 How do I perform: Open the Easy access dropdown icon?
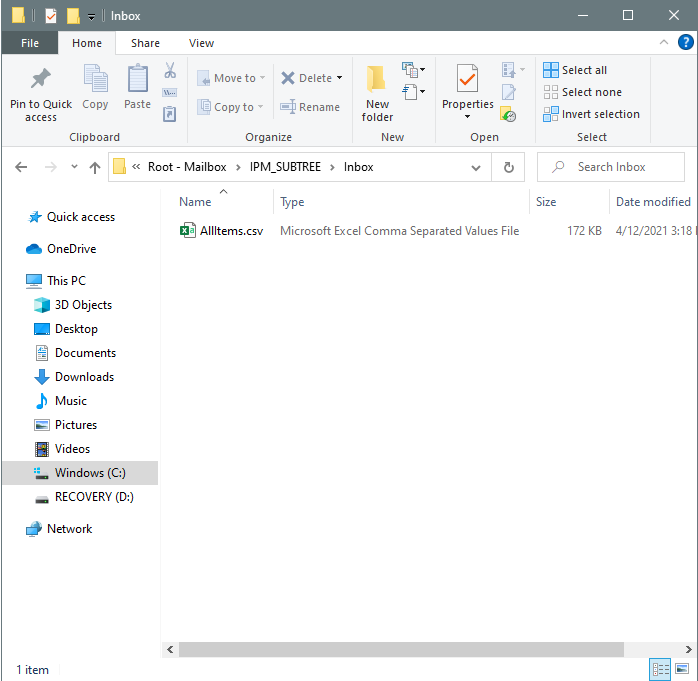[414, 92]
